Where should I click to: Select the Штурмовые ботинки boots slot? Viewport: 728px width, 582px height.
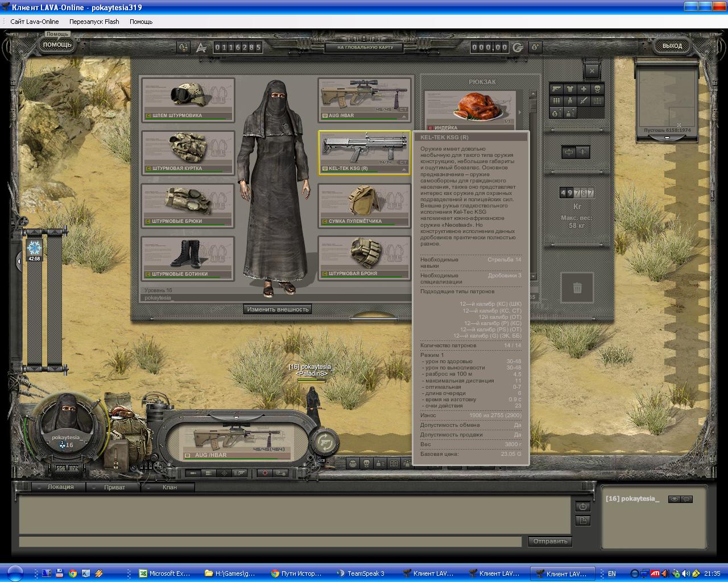[188, 259]
